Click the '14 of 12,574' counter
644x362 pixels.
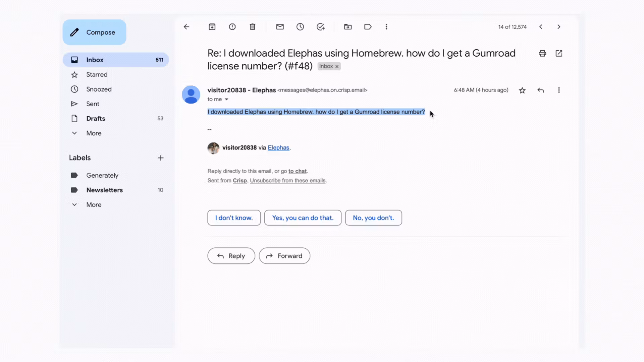pos(513,27)
